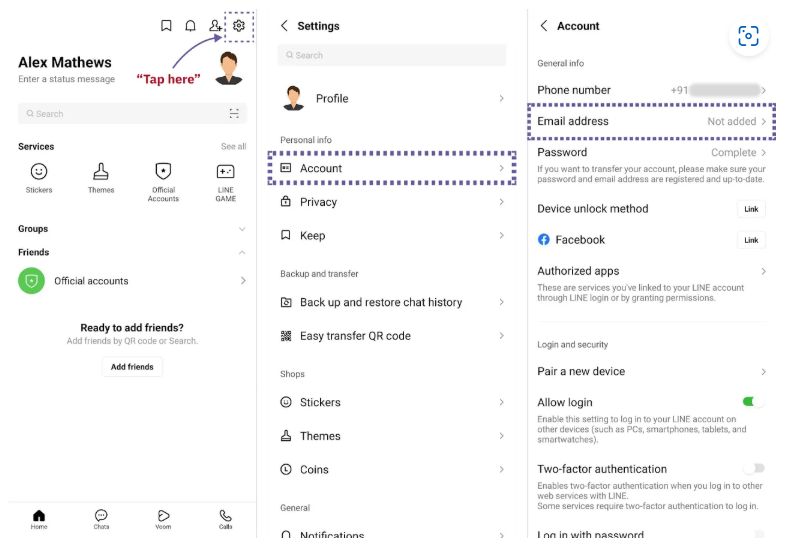This screenshot has width=792, height=560.
Task: Click the Settings search field
Action: [392, 55]
